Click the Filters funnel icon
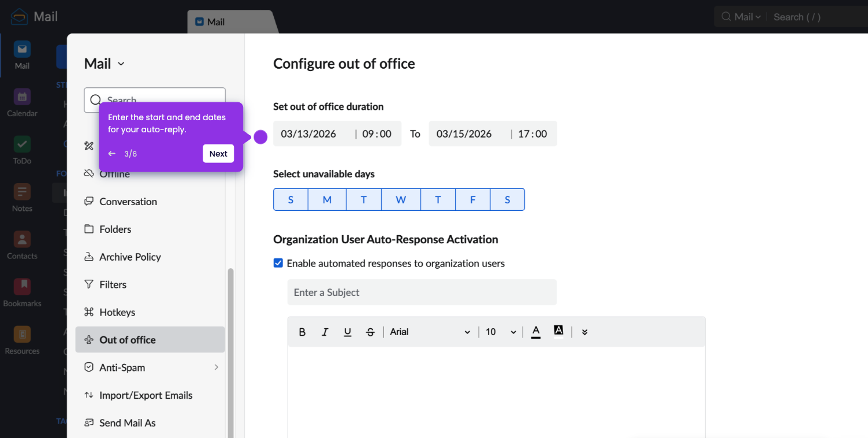Image resolution: width=868 pixels, height=438 pixels. 89,284
